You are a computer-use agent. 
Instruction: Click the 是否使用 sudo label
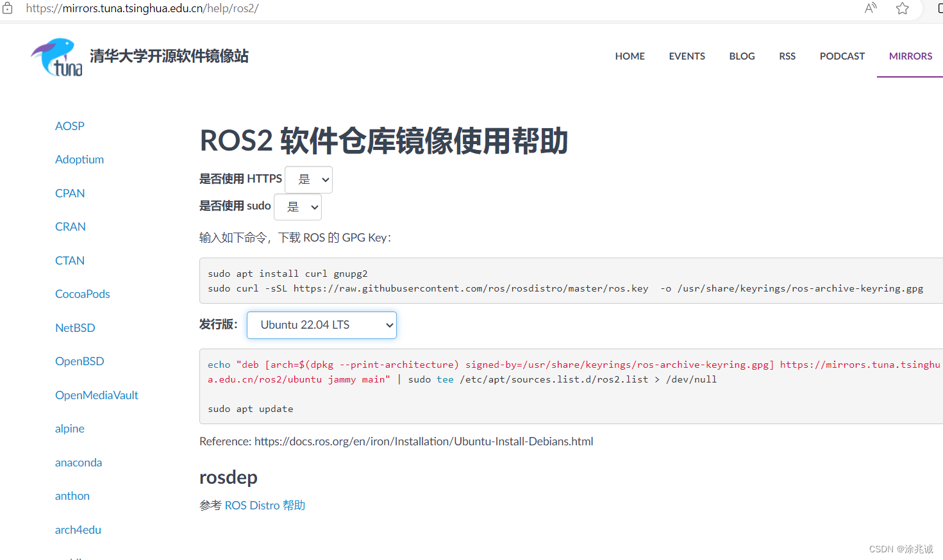pos(235,206)
